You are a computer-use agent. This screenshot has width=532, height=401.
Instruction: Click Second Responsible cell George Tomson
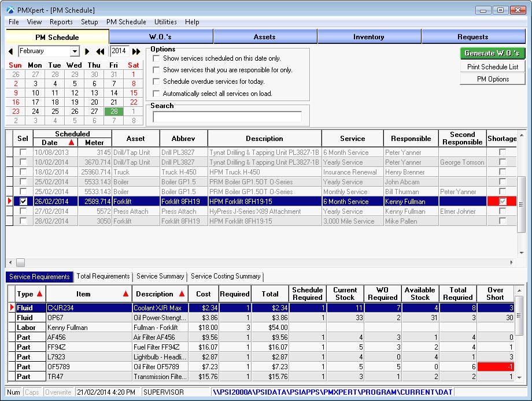[x=462, y=162]
